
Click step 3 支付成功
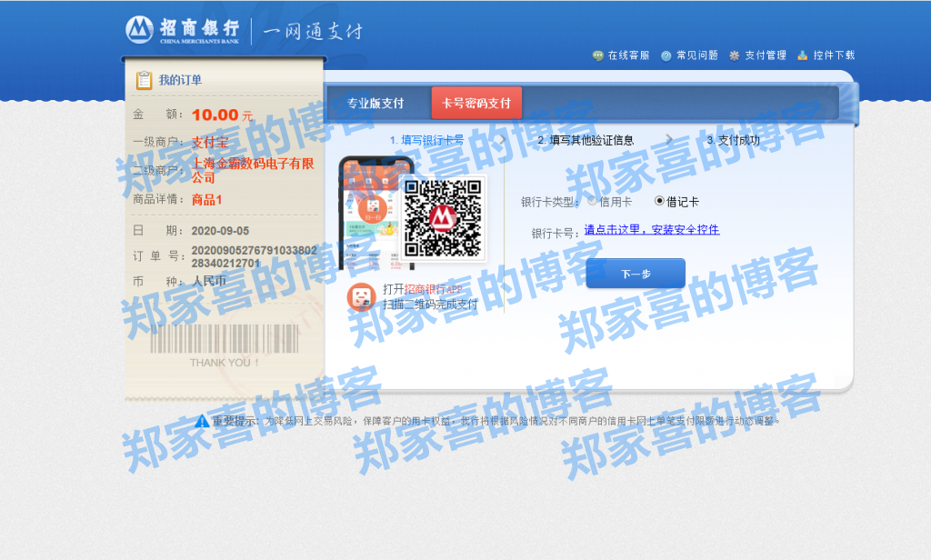[x=734, y=140]
